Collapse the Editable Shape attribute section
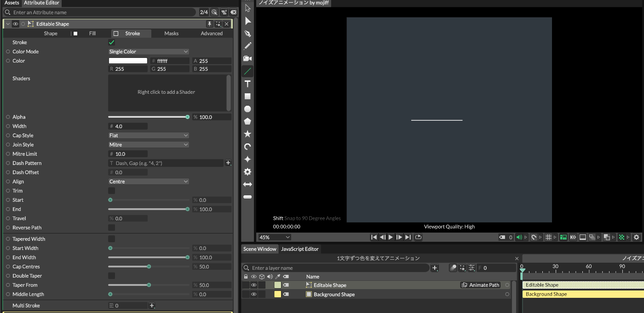Viewport: 644px width, 313px height. [8, 24]
